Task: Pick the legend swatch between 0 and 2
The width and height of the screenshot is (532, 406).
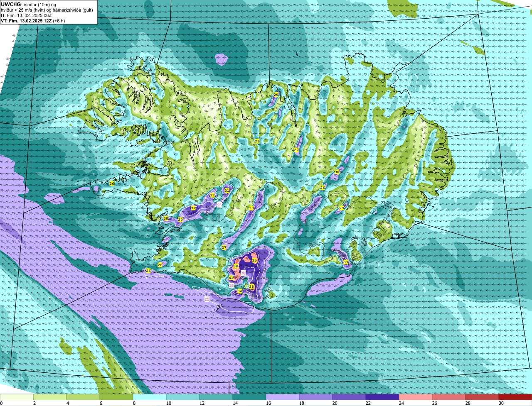Action: [x=17, y=397]
